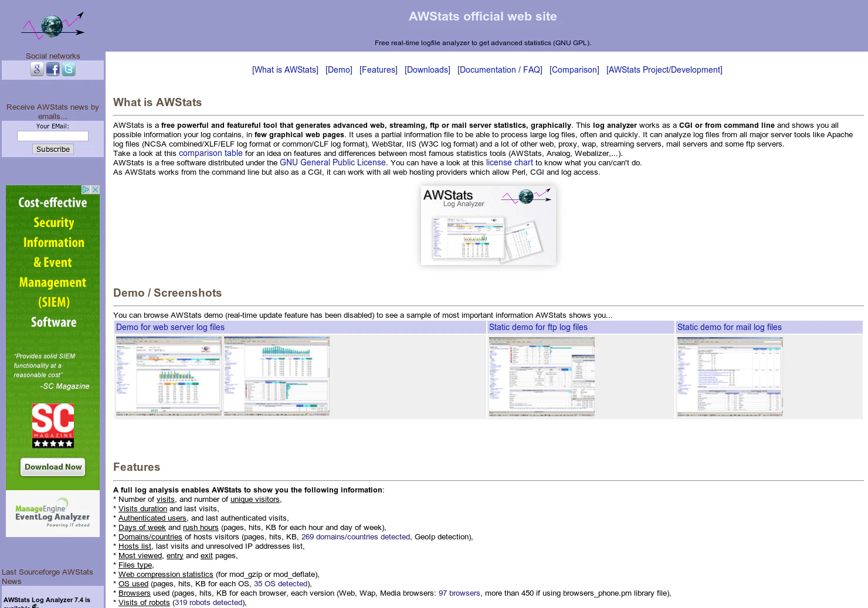The image size is (868, 608).
Task: Click the 'Browsers' underlined text
Action: [x=134, y=593]
